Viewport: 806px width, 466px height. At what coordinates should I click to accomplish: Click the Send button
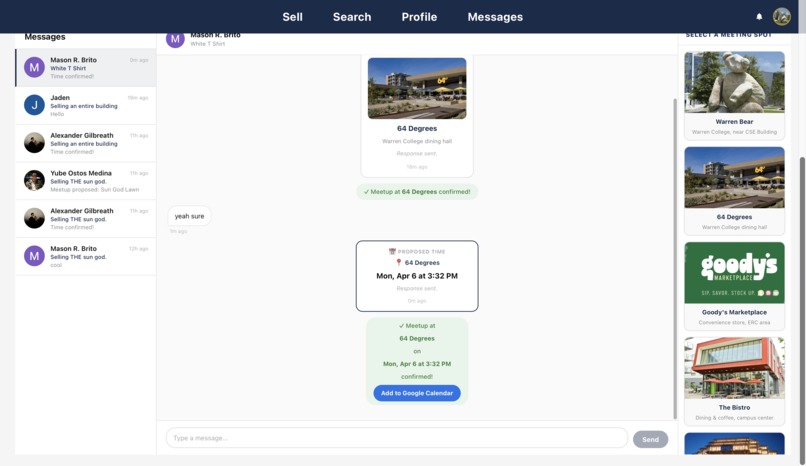click(x=650, y=439)
